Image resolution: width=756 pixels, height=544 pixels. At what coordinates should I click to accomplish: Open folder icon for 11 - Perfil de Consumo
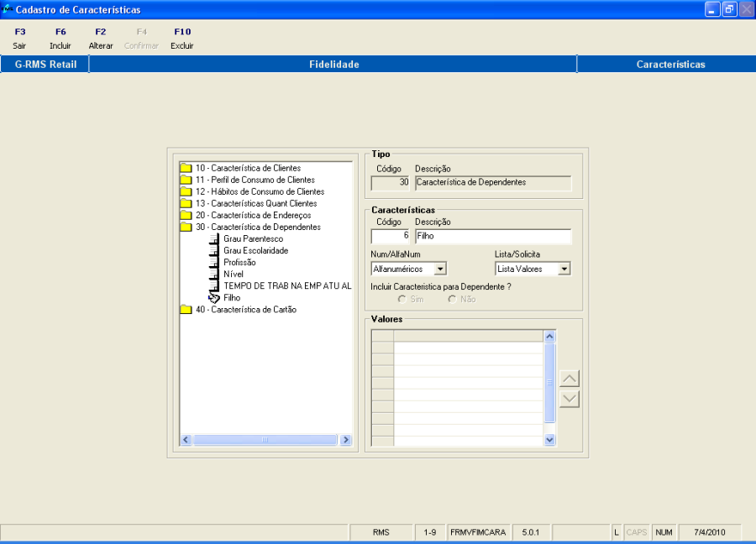click(186, 180)
